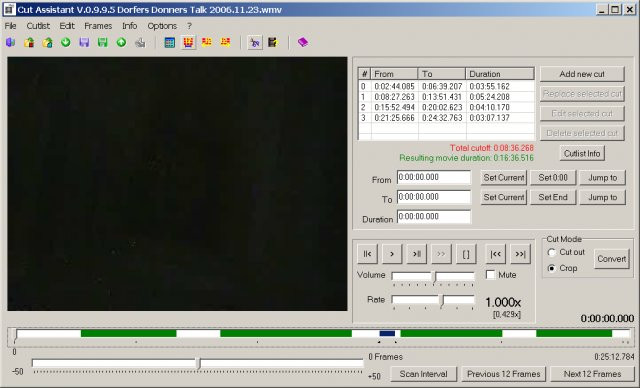The height and width of the screenshot is (388, 640).
Task: Click the green floppy save icon
Action: 103,42
